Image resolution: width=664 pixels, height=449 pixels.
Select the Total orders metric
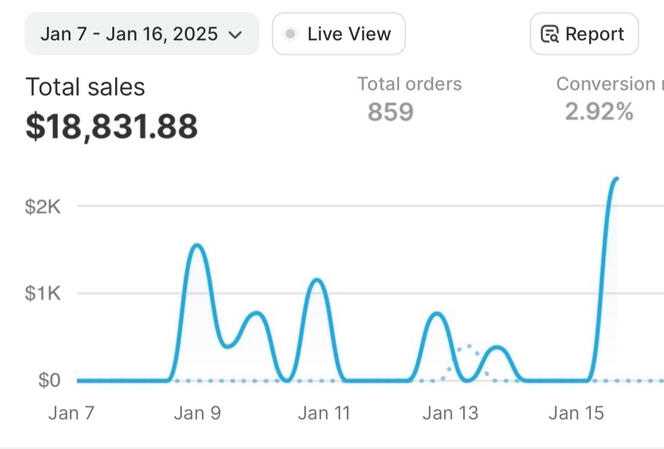pos(409,84)
